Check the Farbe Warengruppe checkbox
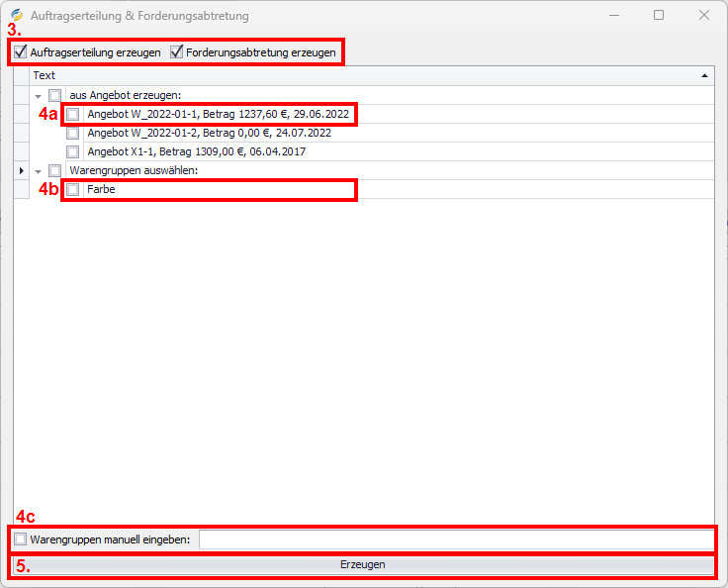 (x=73, y=190)
